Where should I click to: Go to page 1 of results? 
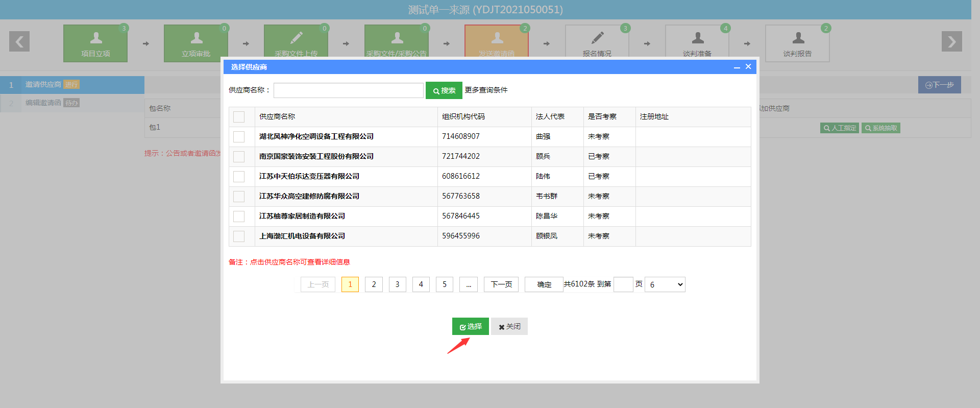(350, 284)
